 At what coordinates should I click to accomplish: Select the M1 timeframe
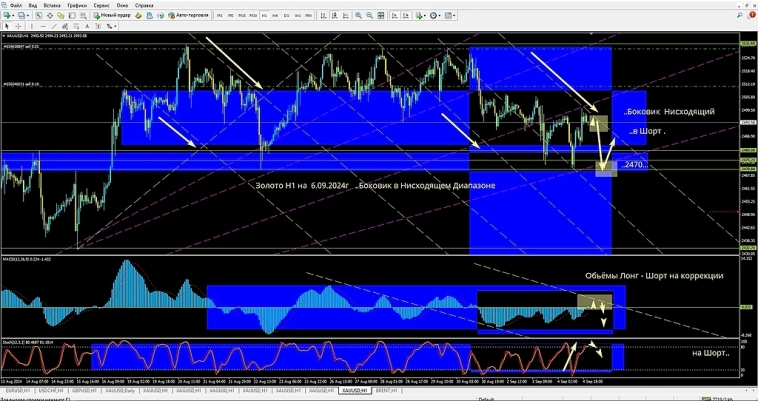pyautogui.click(x=219, y=15)
